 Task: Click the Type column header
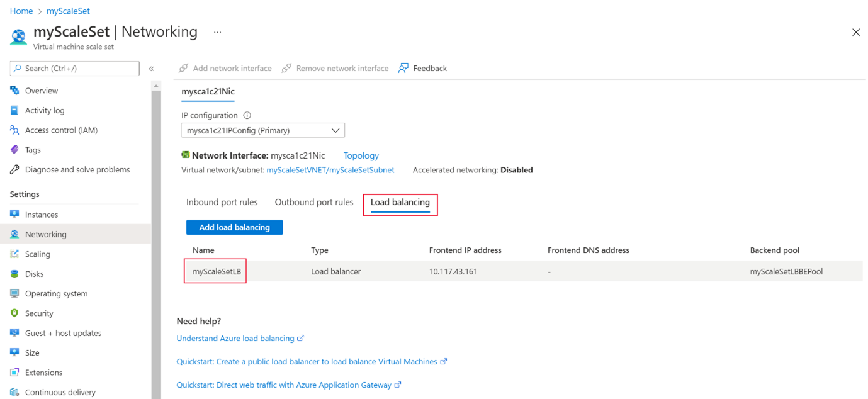(320, 250)
